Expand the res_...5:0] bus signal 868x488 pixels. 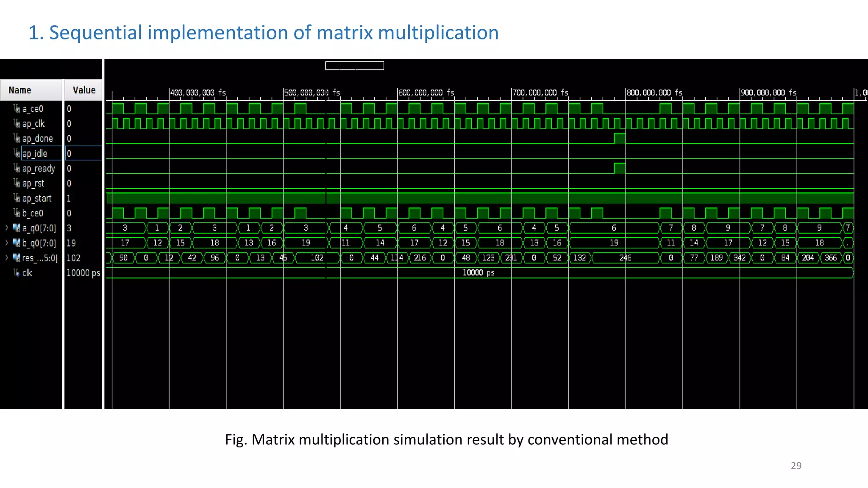pyautogui.click(x=6, y=258)
